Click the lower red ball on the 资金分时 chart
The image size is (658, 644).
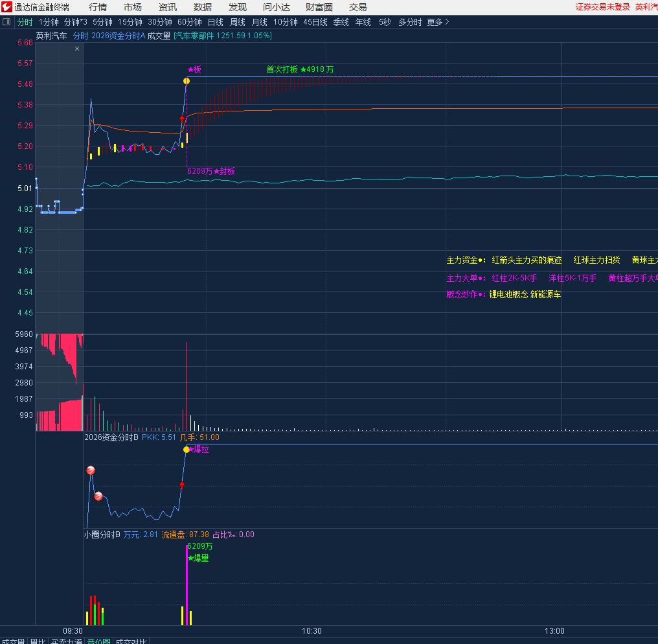tap(98, 496)
